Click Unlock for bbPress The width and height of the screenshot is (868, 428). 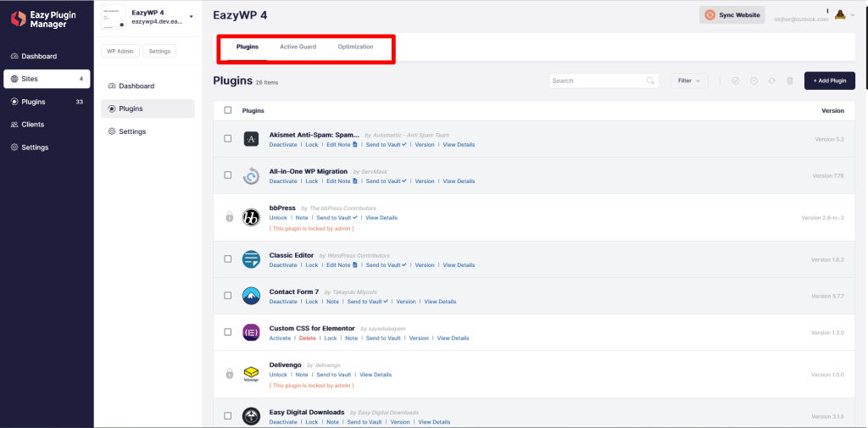point(278,218)
